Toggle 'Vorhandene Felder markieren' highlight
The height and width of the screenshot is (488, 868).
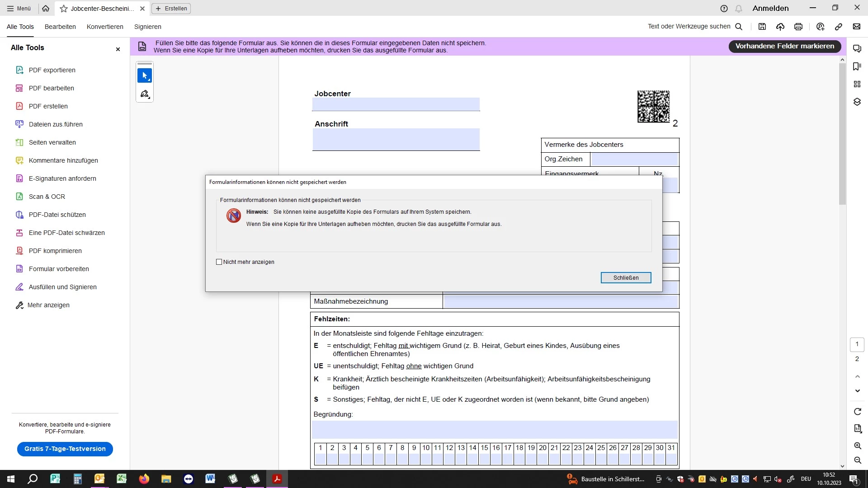(784, 46)
